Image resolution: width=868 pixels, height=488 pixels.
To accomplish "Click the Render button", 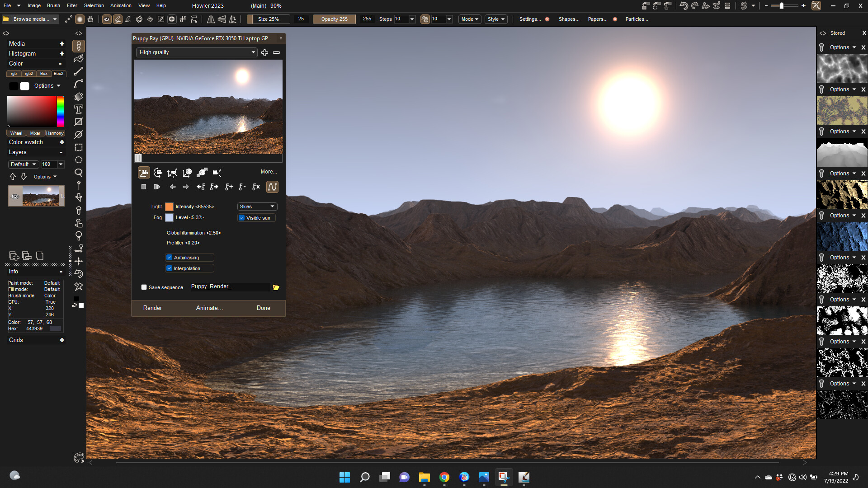I will tap(152, 308).
